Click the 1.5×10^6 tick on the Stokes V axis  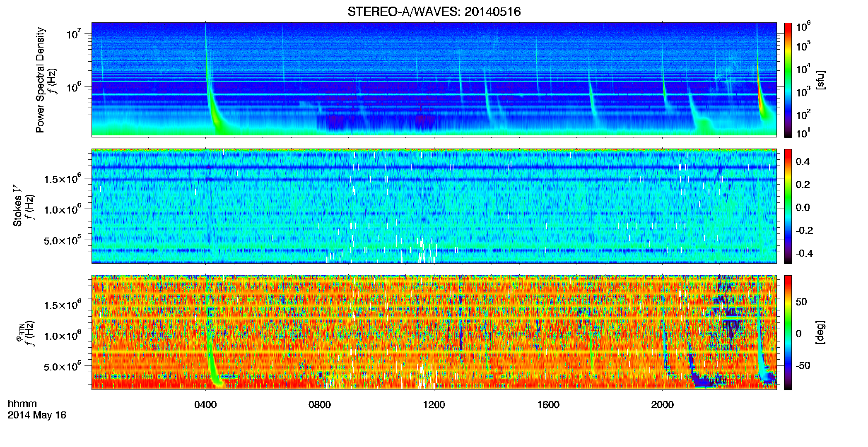63,179
